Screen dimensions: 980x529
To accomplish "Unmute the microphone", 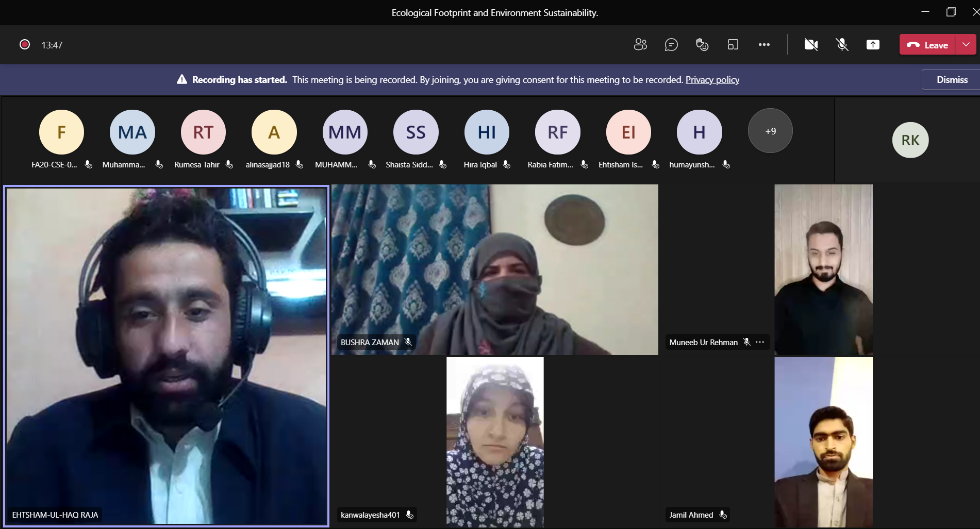I will point(842,45).
